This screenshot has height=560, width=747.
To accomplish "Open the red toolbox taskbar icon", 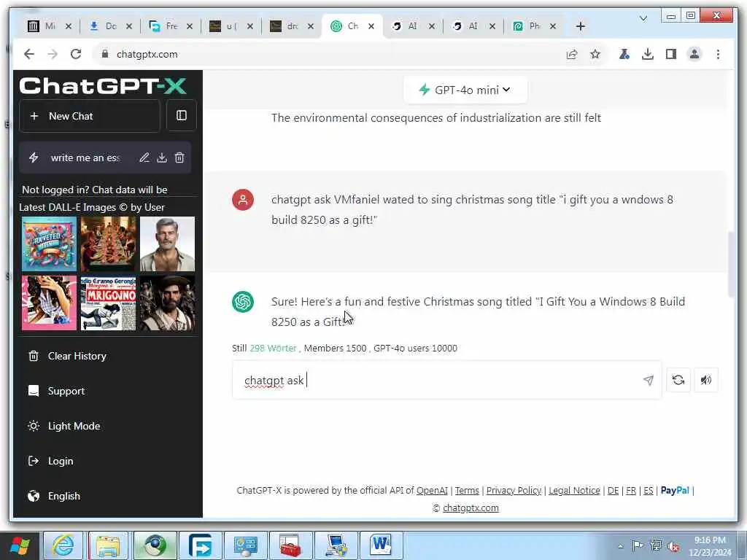I will pyautogui.click(x=290, y=545).
